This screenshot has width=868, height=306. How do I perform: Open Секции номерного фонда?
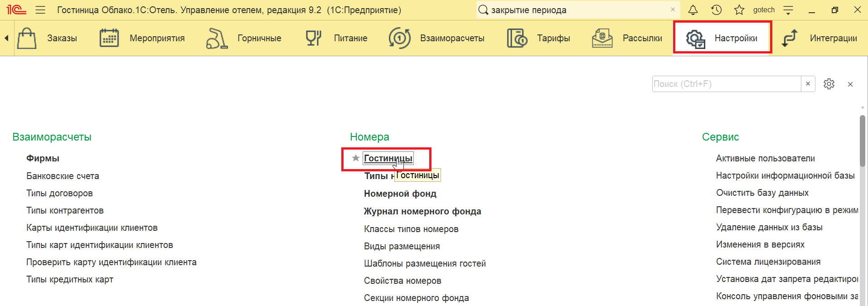coord(417,298)
